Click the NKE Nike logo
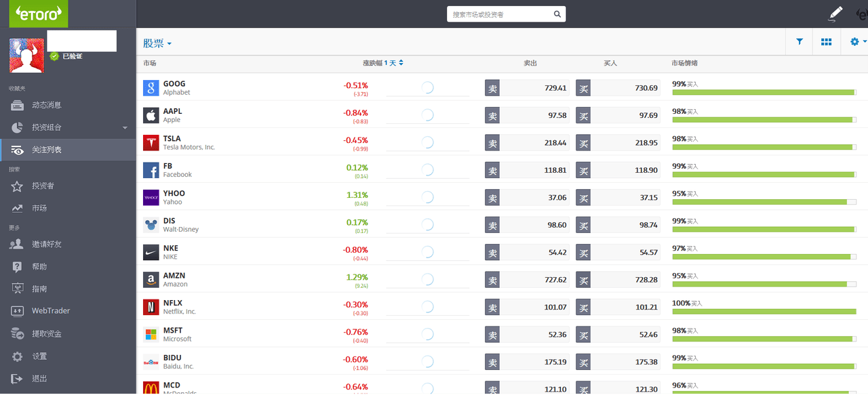Image resolution: width=868 pixels, height=397 pixels. [151, 252]
